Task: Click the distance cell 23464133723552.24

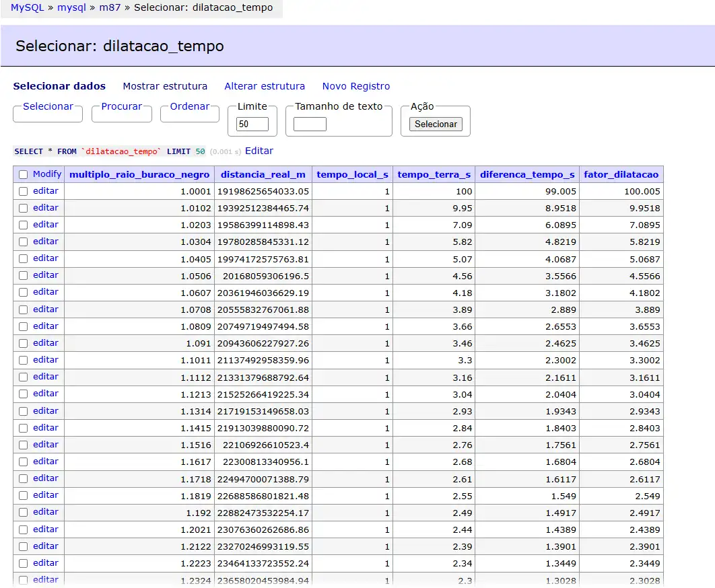Action: pyautogui.click(x=263, y=564)
